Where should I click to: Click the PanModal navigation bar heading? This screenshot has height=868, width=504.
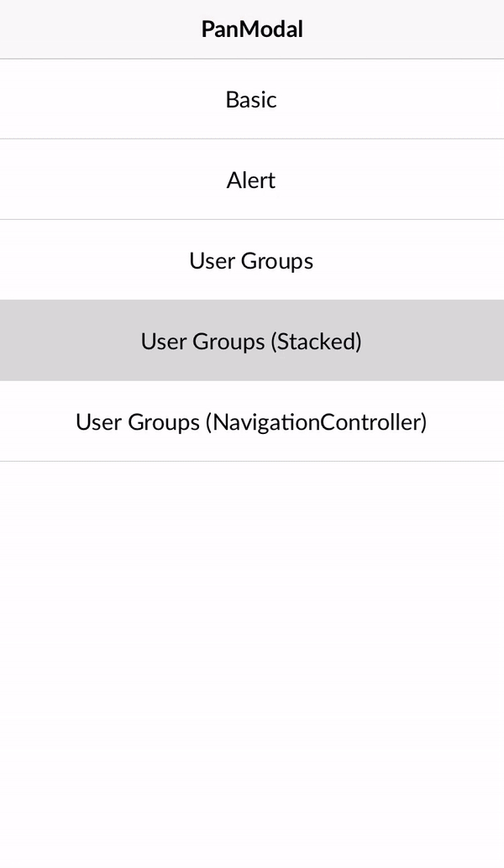click(252, 29)
